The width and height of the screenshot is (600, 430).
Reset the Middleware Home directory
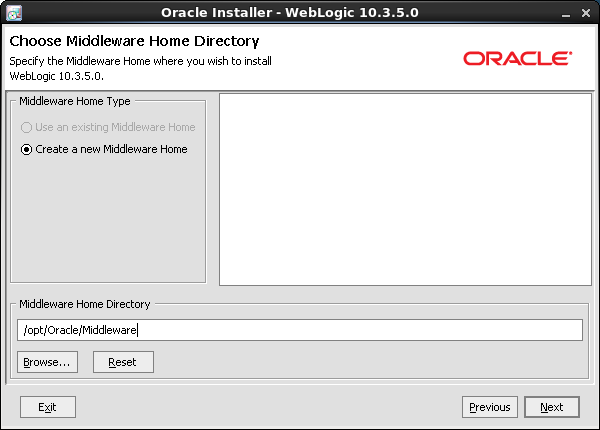pyautogui.click(x=123, y=362)
